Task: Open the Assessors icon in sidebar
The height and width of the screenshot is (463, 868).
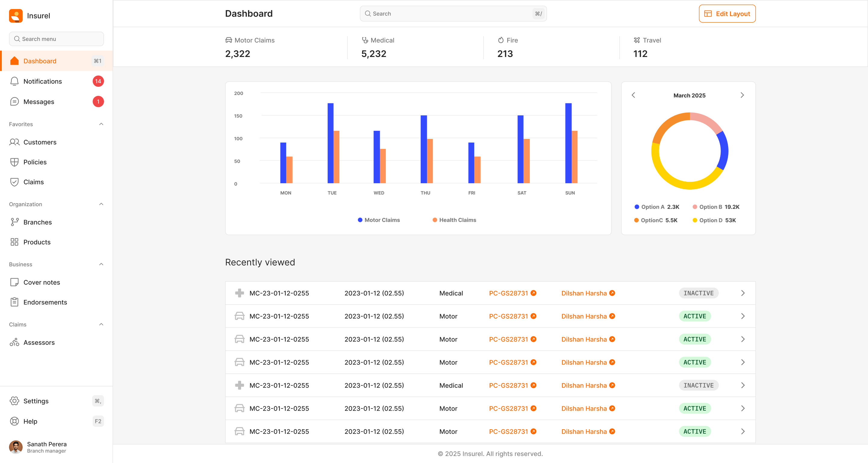Action: 14,342
